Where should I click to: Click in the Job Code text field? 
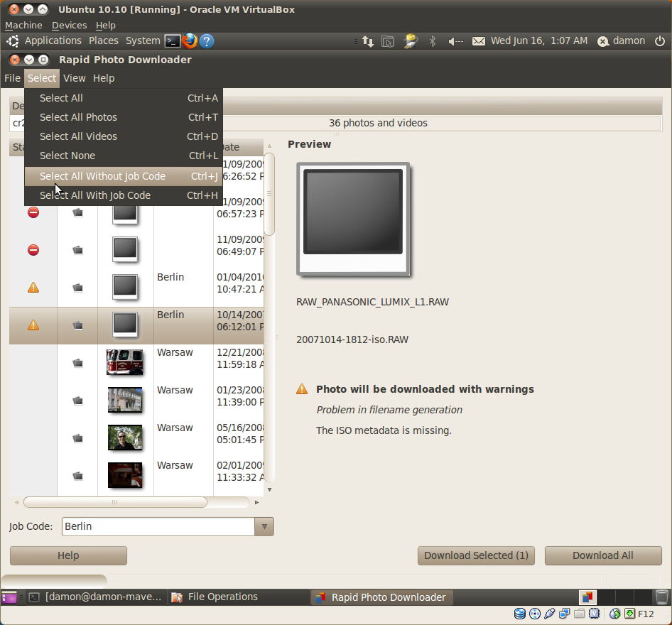pos(158,526)
